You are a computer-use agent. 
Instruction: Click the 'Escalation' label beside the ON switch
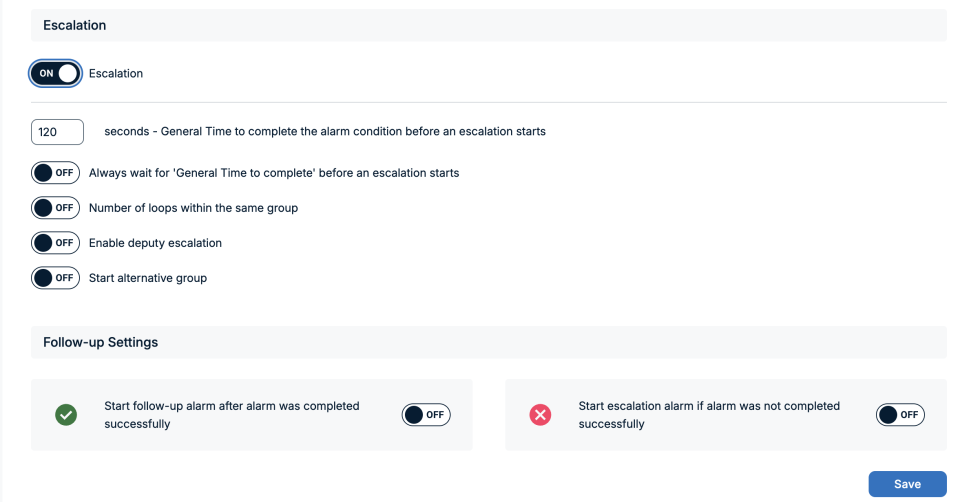(x=116, y=73)
